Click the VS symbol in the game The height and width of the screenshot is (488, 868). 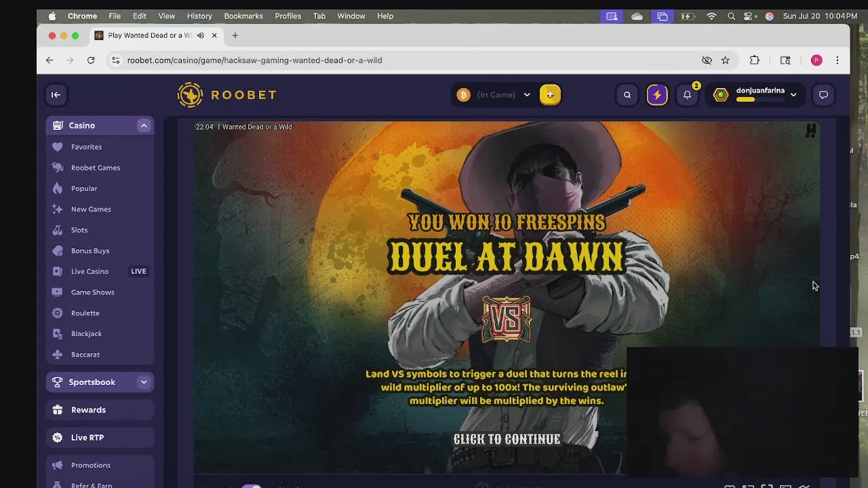tap(507, 319)
